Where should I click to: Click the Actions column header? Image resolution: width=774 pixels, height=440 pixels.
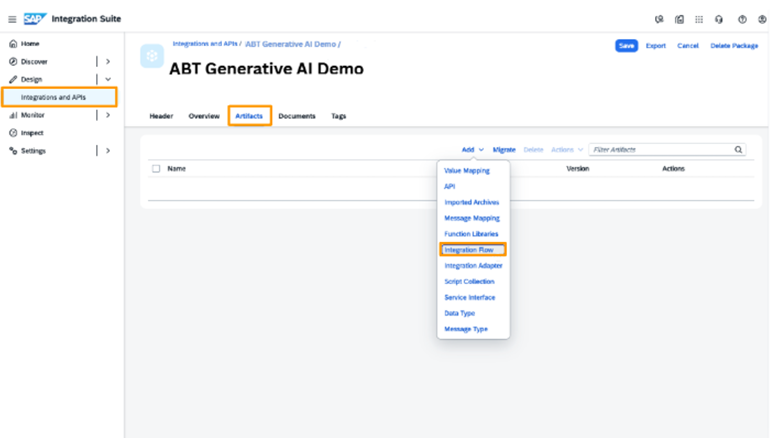point(673,169)
